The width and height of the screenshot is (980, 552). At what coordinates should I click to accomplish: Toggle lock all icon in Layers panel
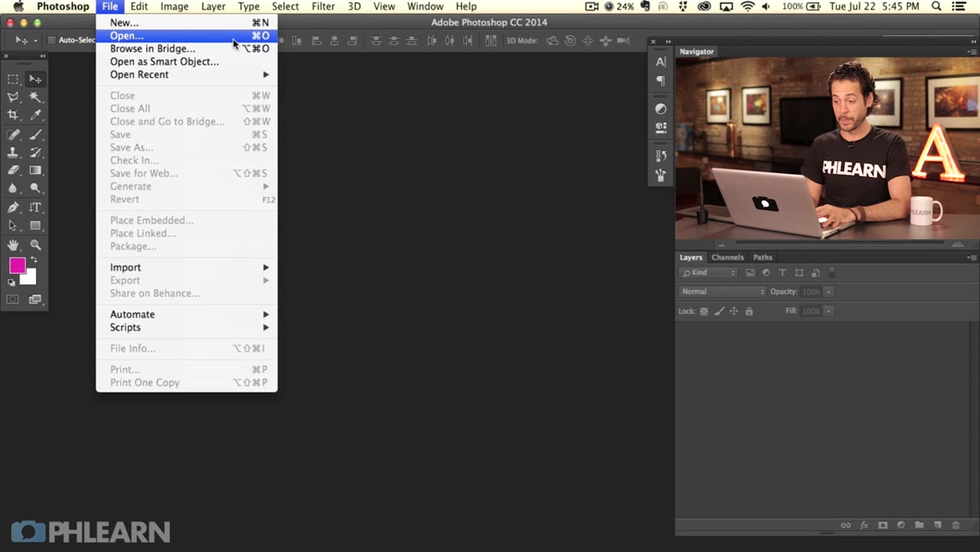pyautogui.click(x=749, y=311)
